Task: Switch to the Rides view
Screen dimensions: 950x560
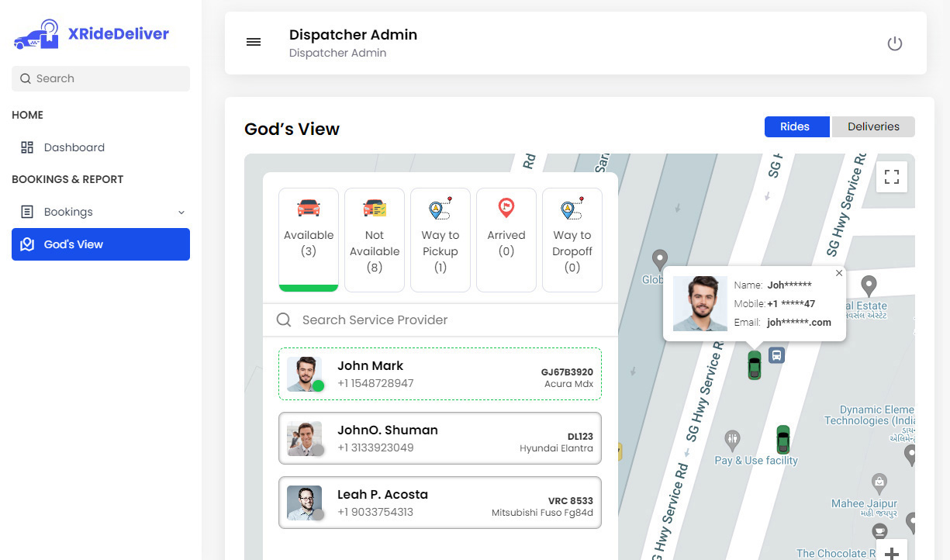Action: (x=796, y=127)
